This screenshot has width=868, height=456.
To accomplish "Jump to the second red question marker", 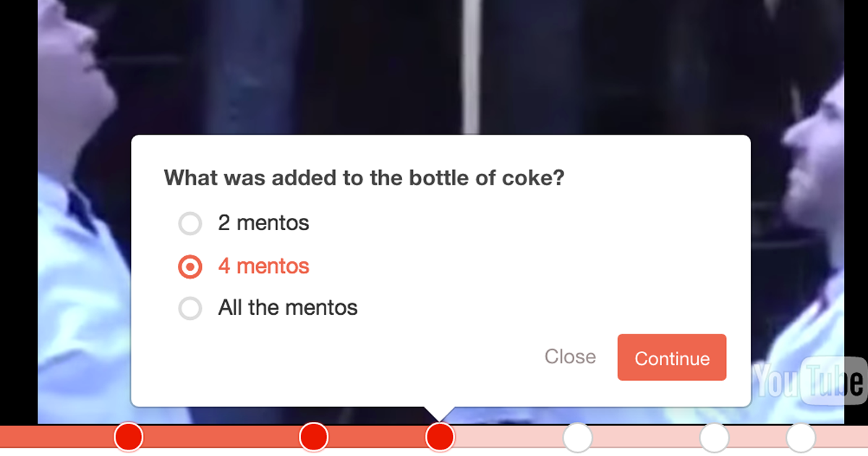I will tap(314, 437).
